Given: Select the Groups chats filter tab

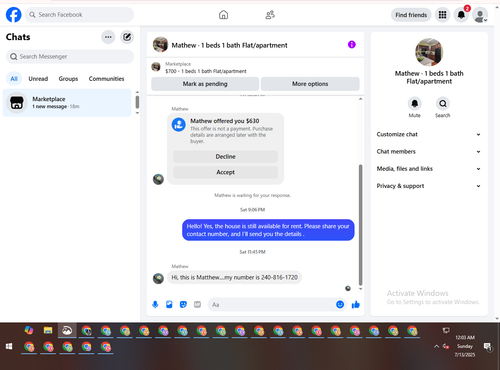Looking at the screenshot, I should (68, 79).
